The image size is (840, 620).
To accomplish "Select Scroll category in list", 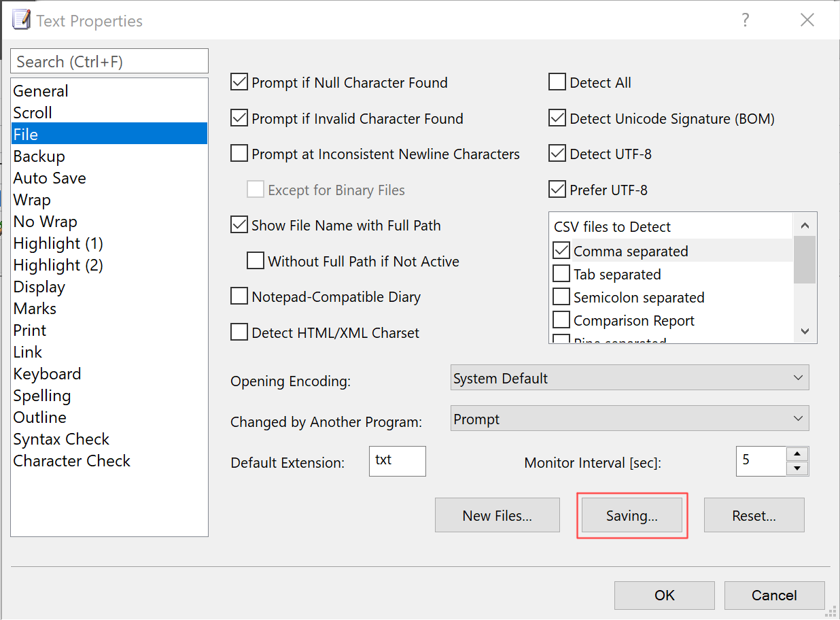I will (109, 113).
